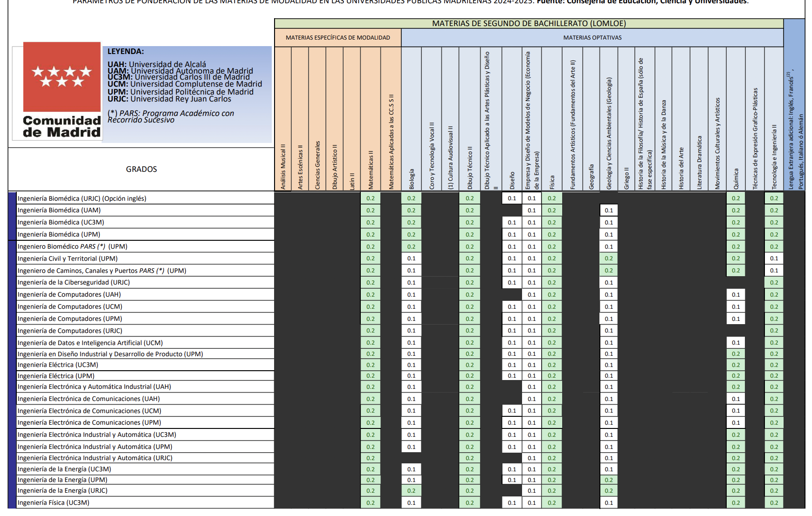Click the Matemáticas II 0.2 cell for Ingeniería Física (UC3M)
This screenshot has width=812, height=516.
click(371, 502)
